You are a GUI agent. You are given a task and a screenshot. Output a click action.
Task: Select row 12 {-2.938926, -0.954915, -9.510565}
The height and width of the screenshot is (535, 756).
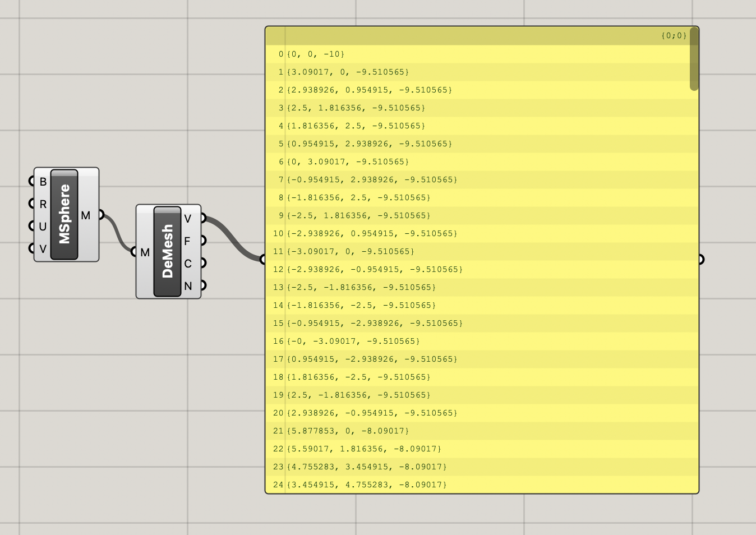(x=375, y=269)
